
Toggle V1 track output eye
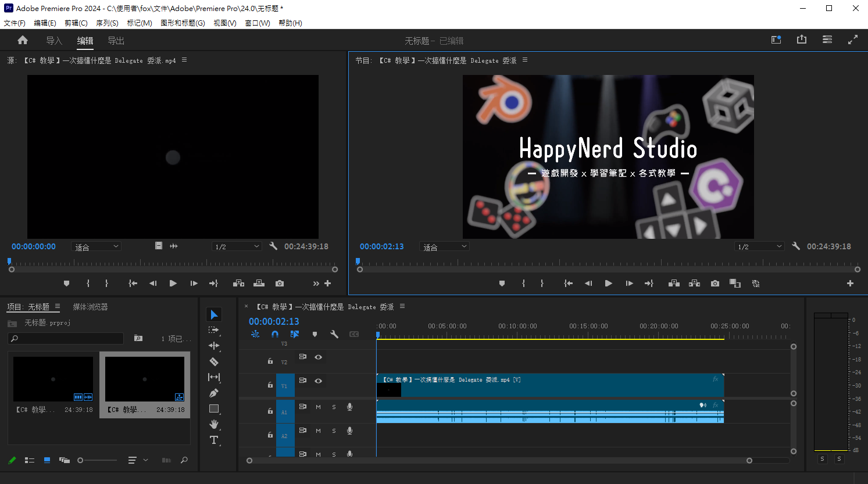point(318,381)
